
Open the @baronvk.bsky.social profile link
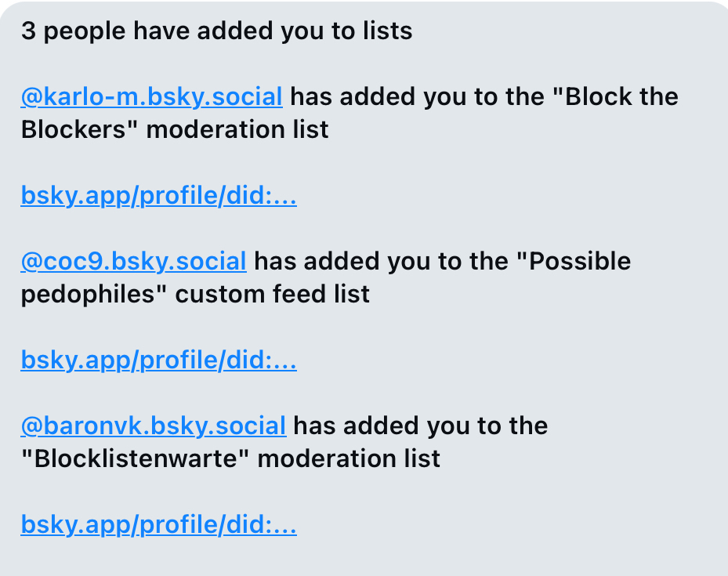[153, 426]
